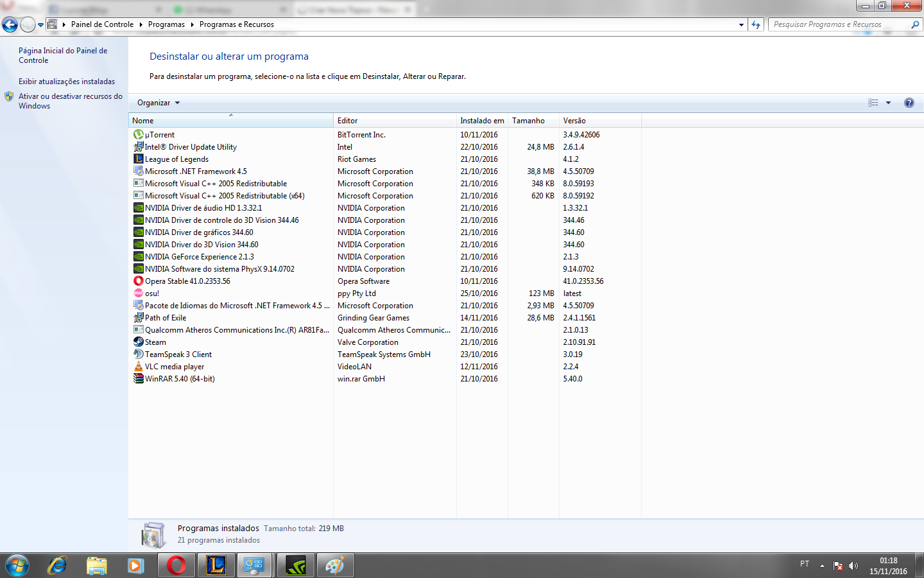Sort by the Tamanho column

(x=533, y=121)
